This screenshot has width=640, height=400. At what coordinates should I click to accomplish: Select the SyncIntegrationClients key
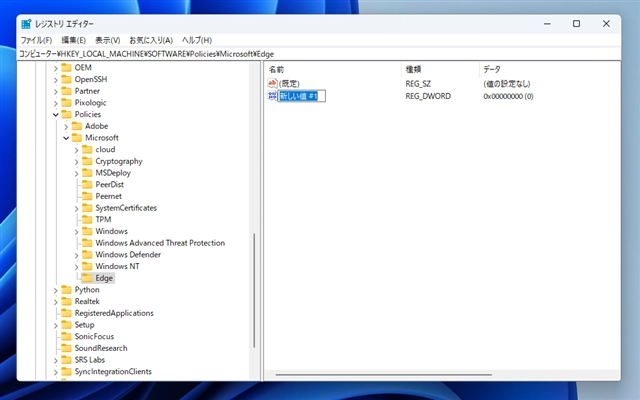pyautogui.click(x=113, y=371)
